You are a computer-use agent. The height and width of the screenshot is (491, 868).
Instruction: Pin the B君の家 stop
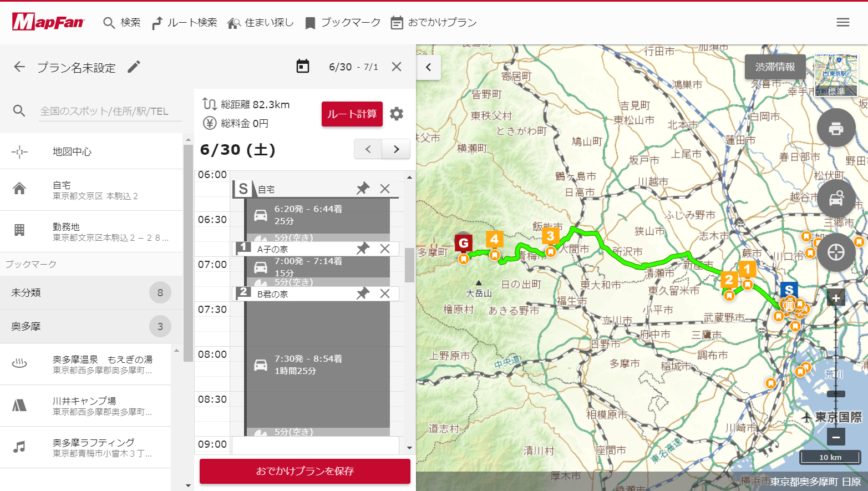[363, 293]
